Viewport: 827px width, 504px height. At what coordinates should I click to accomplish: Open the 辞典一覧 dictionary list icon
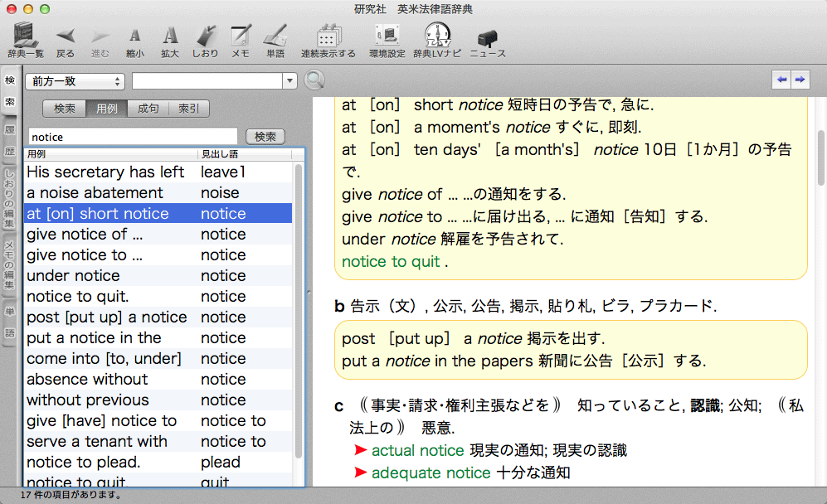pyautogui.click(x=24, y=36)
